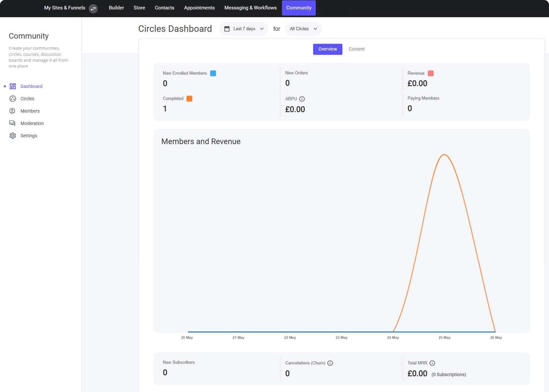This screenshot has width=549, height=392.
Task: Click the ARPU info icon
Action: tap(302, 99)
